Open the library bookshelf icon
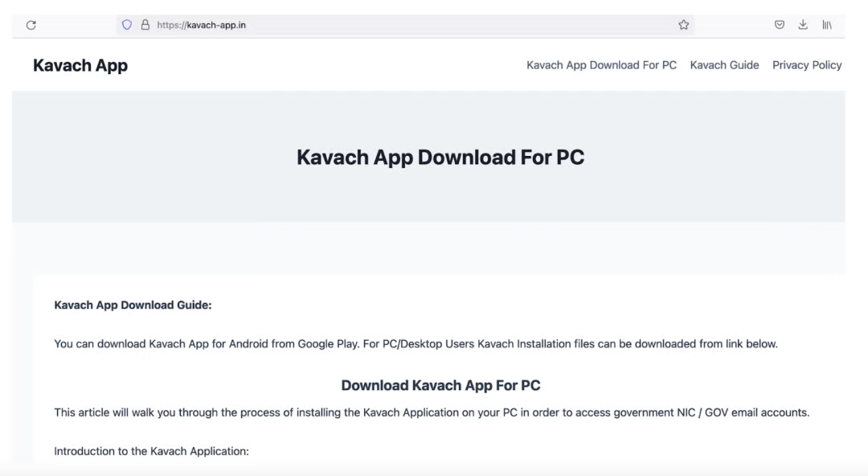Viewport: 868px width, 476px height. (827, 25)
